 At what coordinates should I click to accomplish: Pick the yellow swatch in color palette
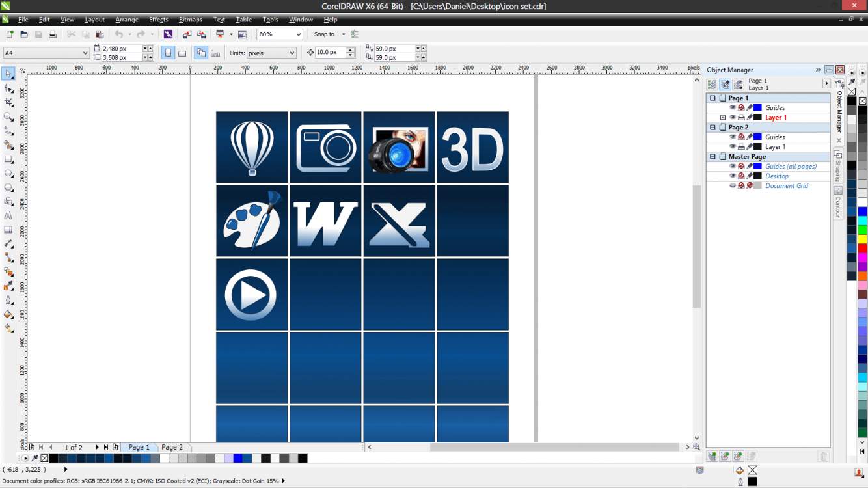point(863,239)
